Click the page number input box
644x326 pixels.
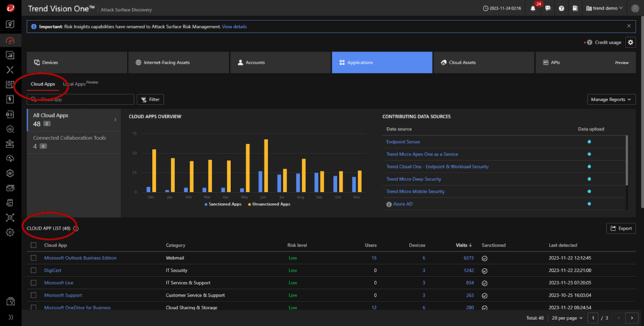593,318
